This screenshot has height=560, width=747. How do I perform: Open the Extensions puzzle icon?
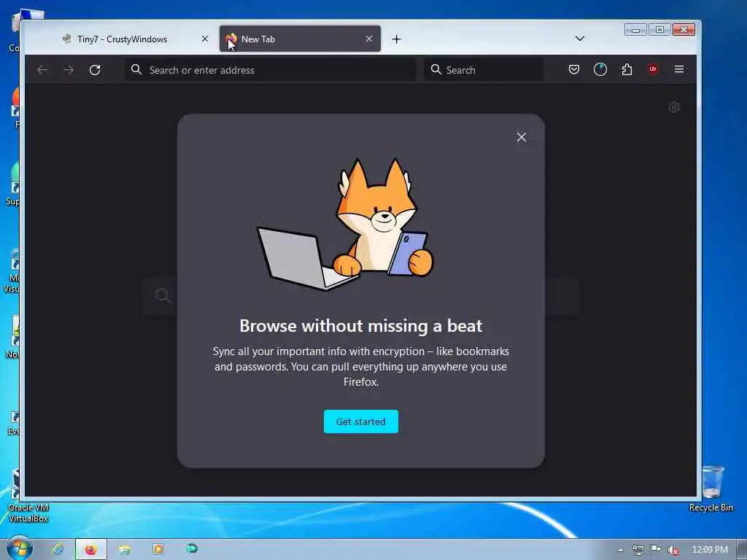coord(627,69)
